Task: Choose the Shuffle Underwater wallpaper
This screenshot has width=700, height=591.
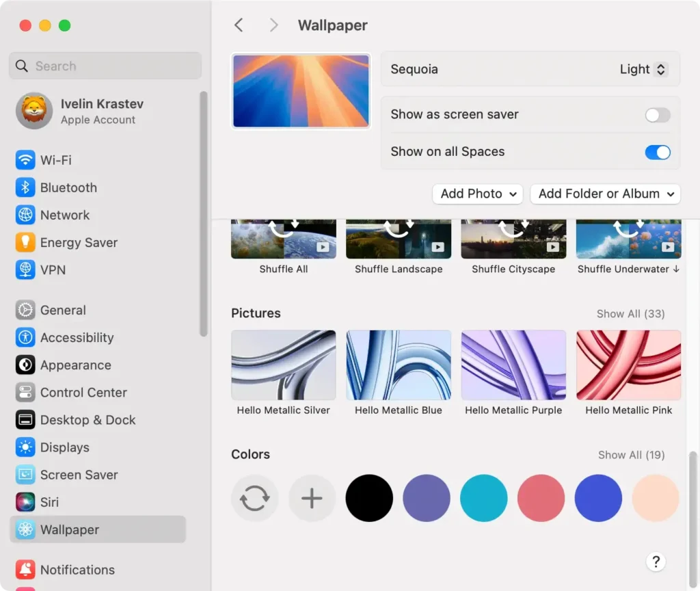Action: point(629,239)
